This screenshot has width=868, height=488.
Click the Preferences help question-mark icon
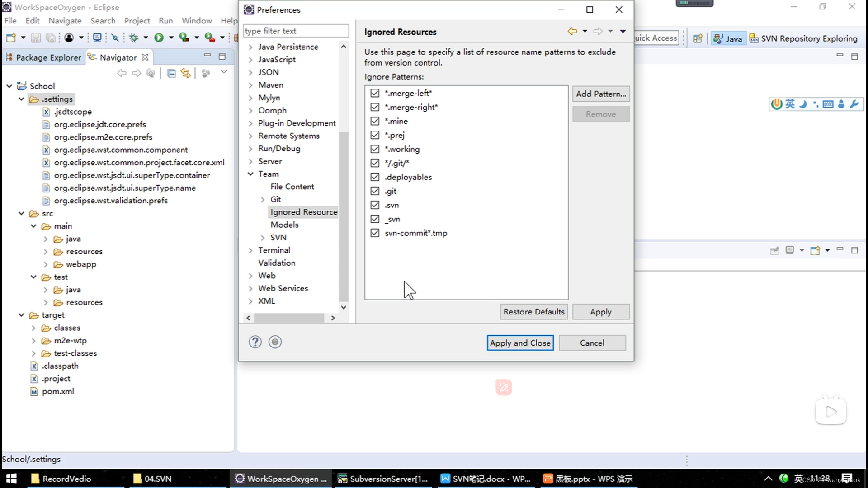(255, 342)
